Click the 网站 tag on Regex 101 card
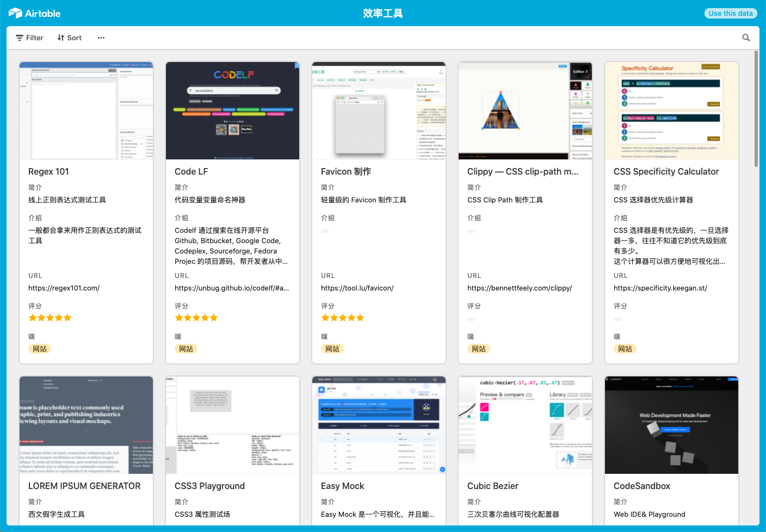This screenshot has width=766, height=532. click(40, 349)
